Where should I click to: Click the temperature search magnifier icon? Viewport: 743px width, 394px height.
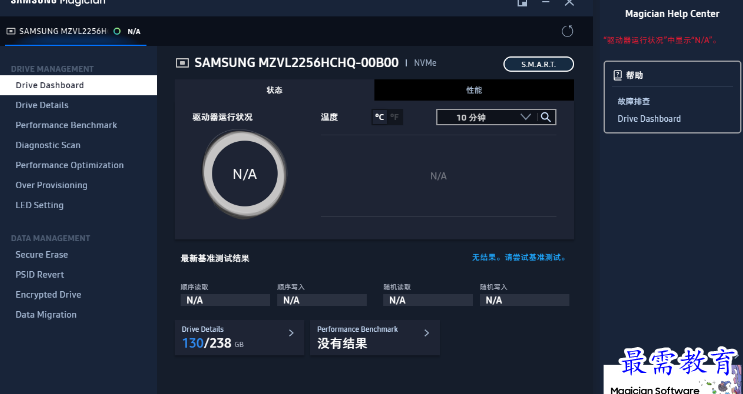[x=546, y=117]
